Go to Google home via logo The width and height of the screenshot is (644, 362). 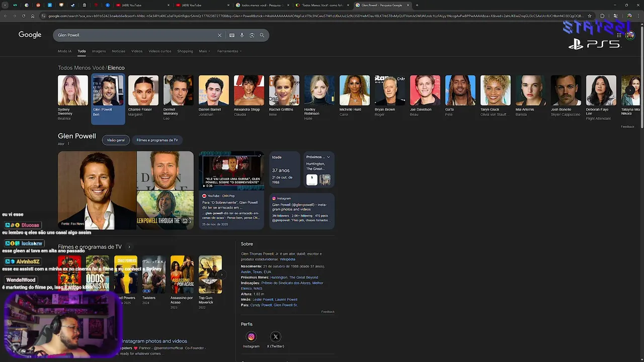click(x=30, y=35)
